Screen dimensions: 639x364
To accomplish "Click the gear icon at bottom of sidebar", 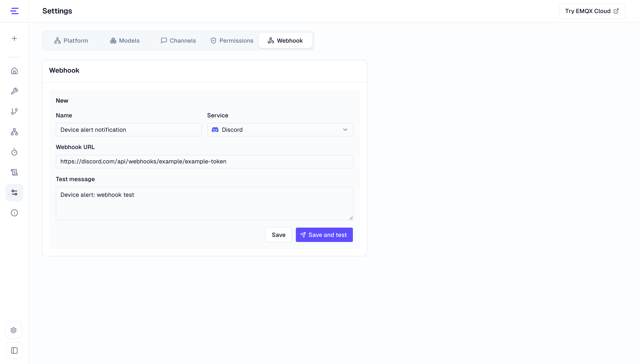I will (14, 330).
